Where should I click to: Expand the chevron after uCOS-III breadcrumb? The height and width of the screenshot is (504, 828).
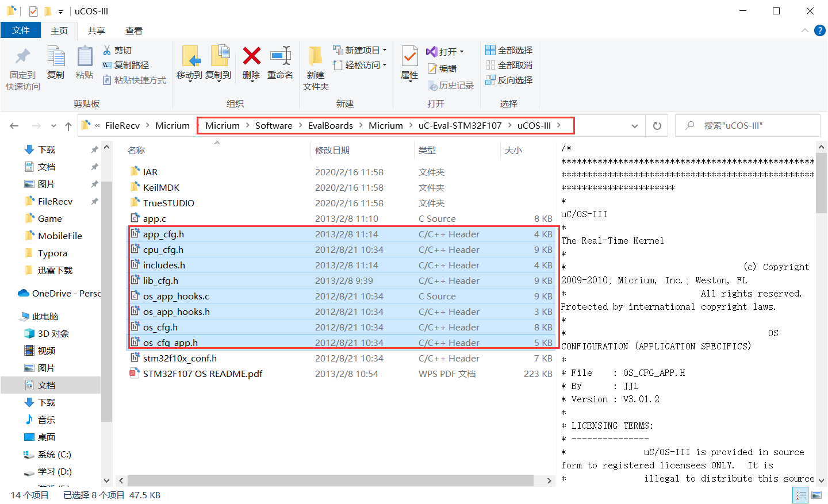(558, 125)
